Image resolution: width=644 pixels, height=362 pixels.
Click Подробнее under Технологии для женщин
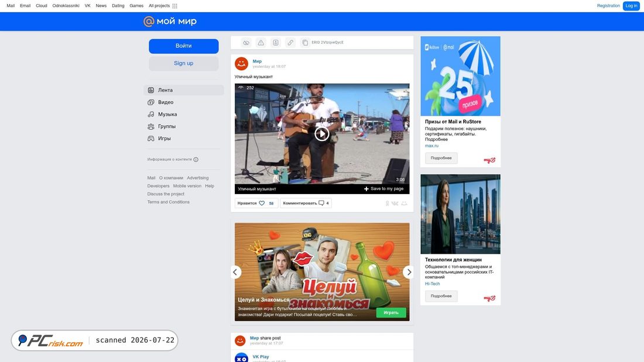coord(441,296)
